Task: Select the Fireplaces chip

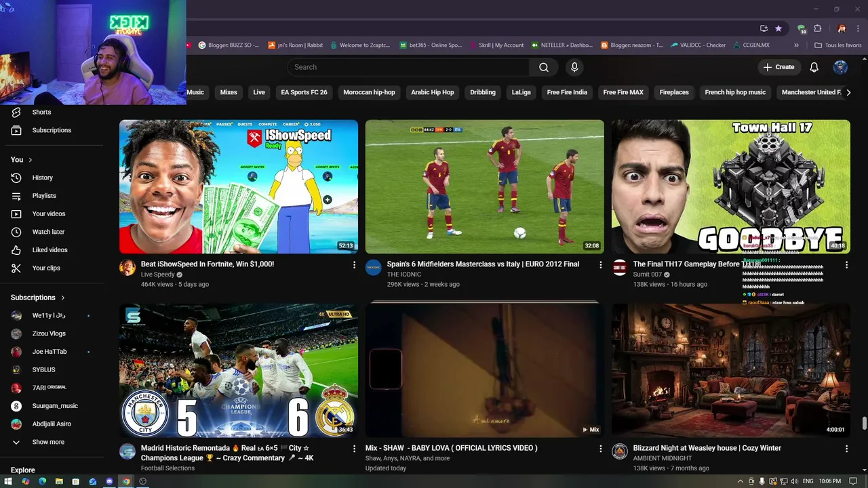Action: coord(674,92)
